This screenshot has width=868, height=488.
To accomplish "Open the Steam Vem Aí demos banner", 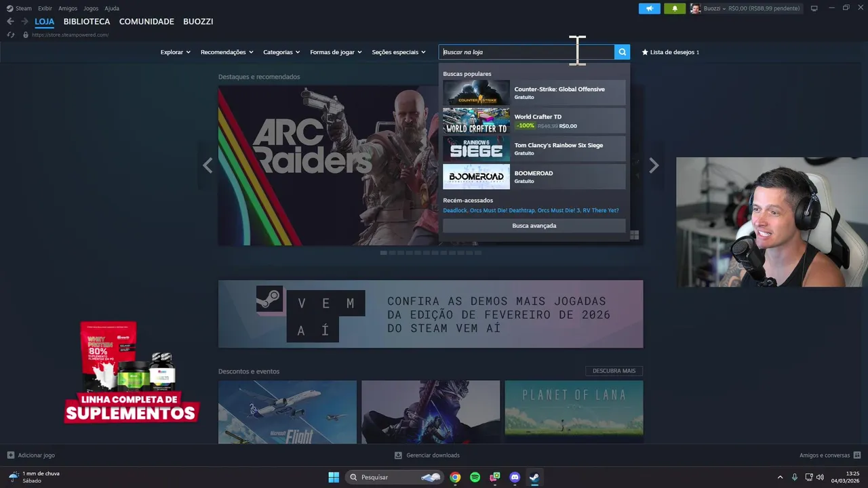I will 431,314.
